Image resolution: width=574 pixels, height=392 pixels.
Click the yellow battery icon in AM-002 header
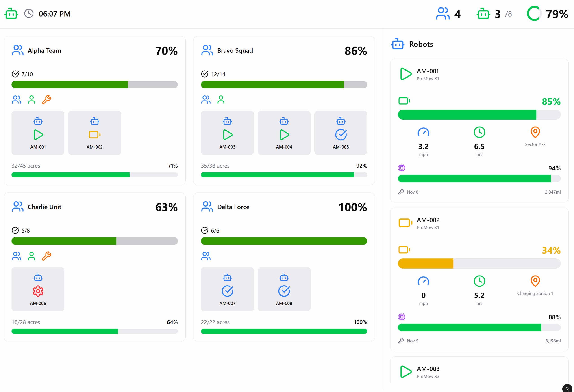(x=405, y=223)
